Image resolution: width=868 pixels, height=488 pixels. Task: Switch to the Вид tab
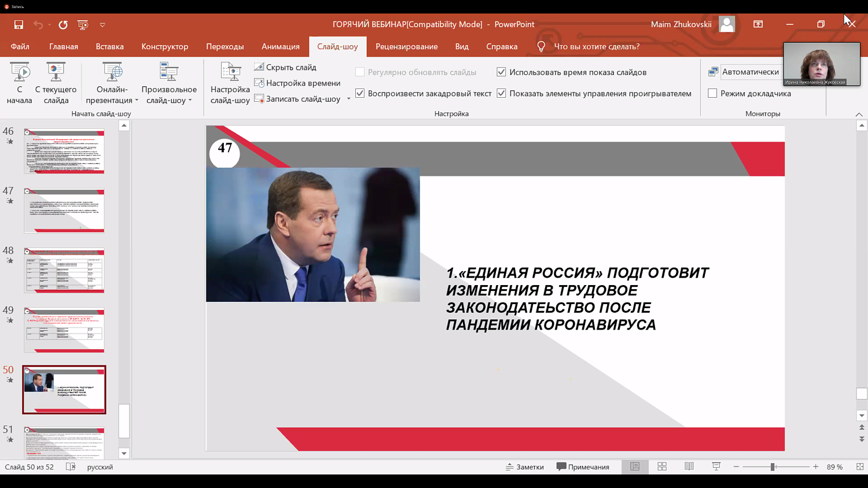[x=462, y=46]
